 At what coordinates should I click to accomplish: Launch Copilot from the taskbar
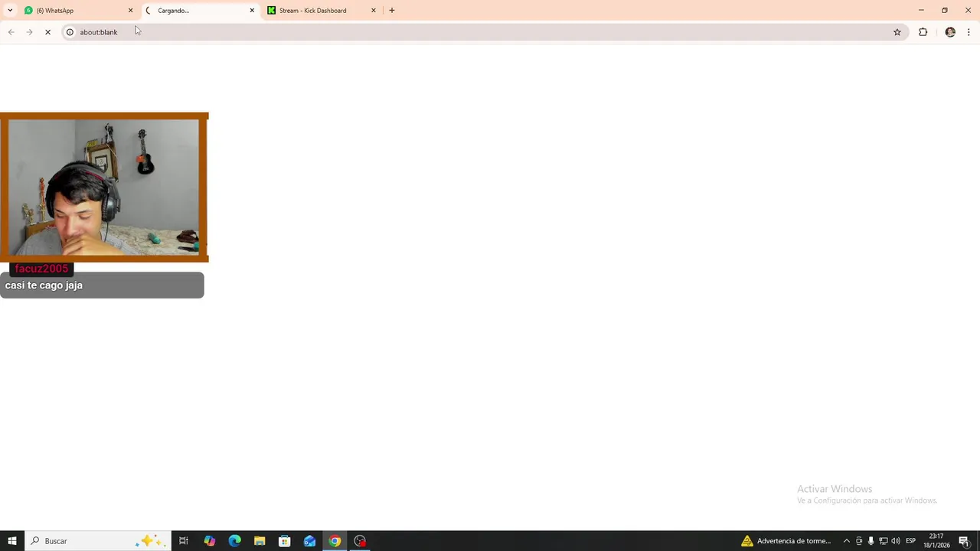(x=210, y=541)
